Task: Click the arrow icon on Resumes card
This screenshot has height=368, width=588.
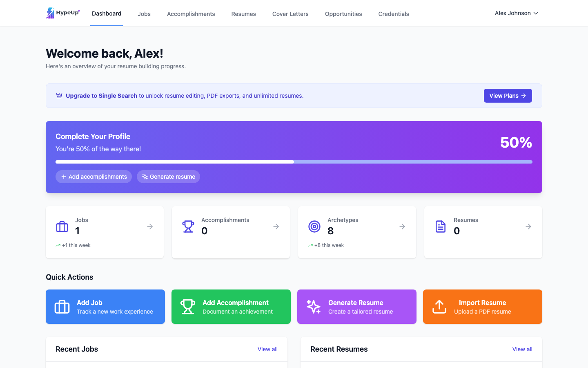Action: point(528,227)
